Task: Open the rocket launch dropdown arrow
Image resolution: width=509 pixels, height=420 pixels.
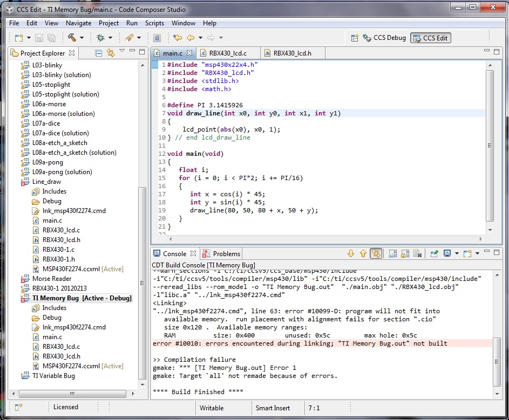Action: pyautogui.click(x=139, y=38)
